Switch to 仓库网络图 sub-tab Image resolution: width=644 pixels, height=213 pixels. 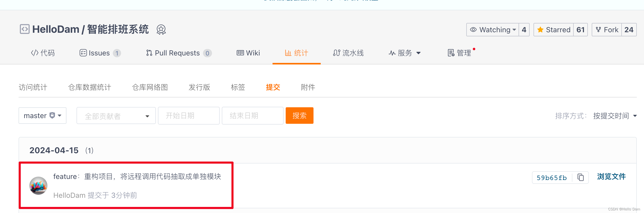coord(150,87)
